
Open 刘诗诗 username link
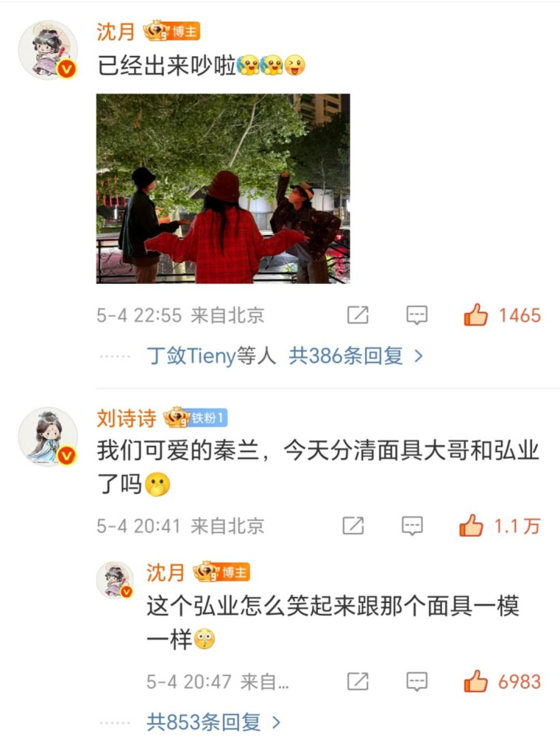click(x=126, y=418)
